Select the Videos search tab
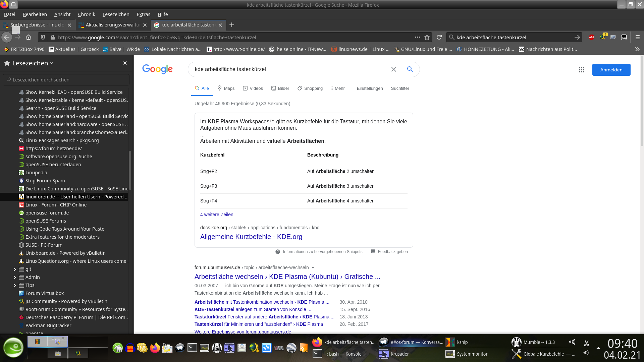 click(253, 88)
